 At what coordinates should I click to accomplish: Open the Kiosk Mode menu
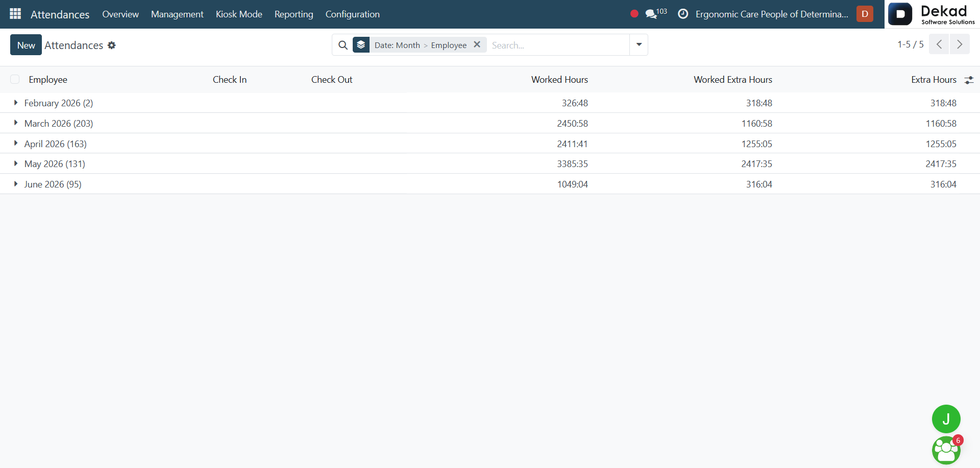(x=239, y=14)
